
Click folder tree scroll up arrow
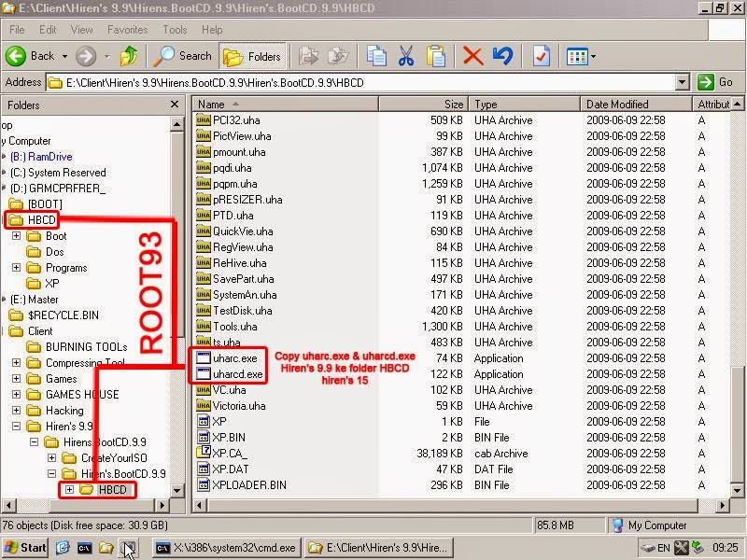click(176, 124)
